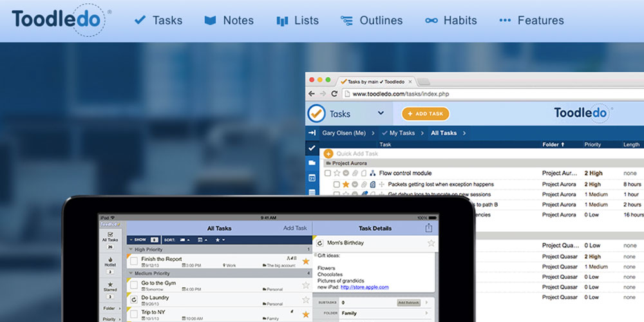
Task: Click the attachment paperclip on Flow control module row
Action: 354,173
